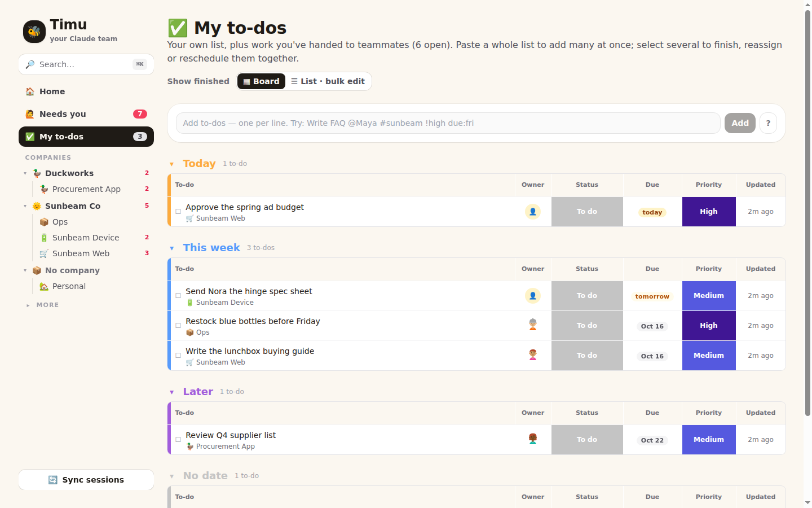
Task: Collapse the This week section
Action: click(x=172, y=248)
